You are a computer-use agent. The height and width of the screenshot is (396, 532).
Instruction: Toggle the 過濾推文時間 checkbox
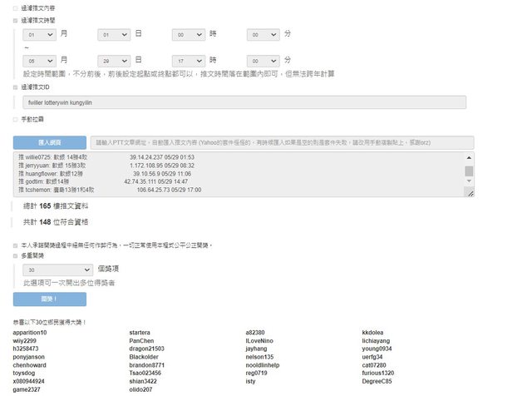tap(15, 18)
